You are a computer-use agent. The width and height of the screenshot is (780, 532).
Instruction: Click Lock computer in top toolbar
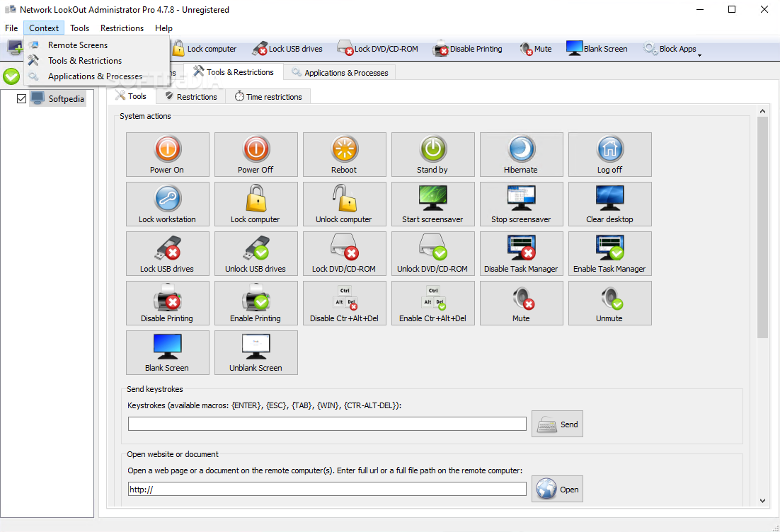pyautogui.click(x=204, y=49)
